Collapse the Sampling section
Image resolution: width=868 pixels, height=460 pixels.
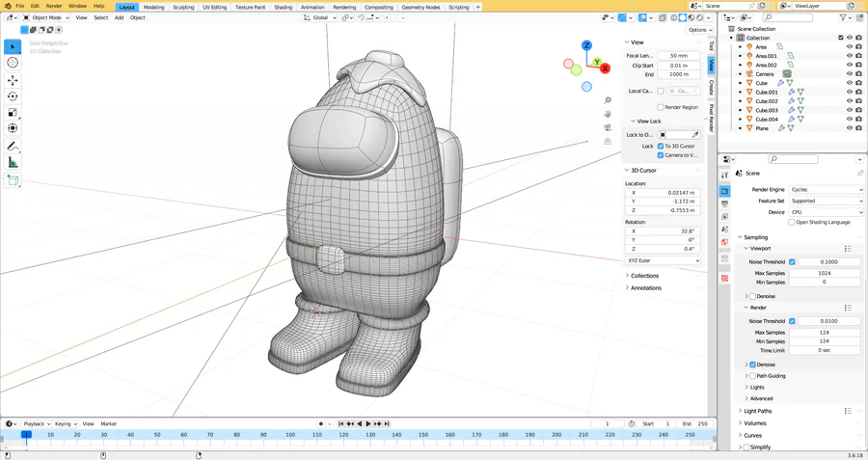point(753,237)
